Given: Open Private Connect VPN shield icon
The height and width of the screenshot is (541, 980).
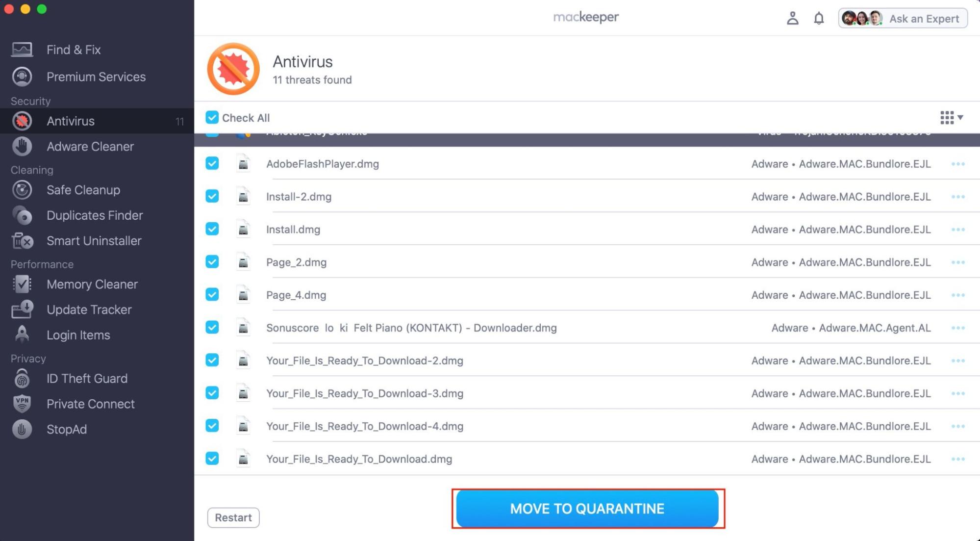Looking at the screenshot, I should pos(22,404).
